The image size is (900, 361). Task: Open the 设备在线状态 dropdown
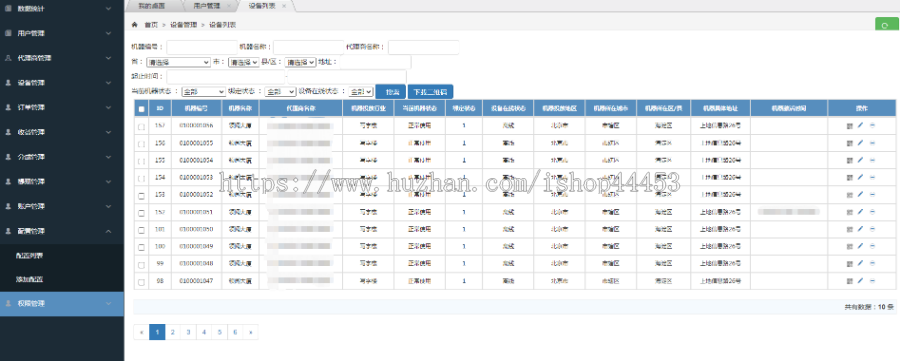tap(361, 91)
